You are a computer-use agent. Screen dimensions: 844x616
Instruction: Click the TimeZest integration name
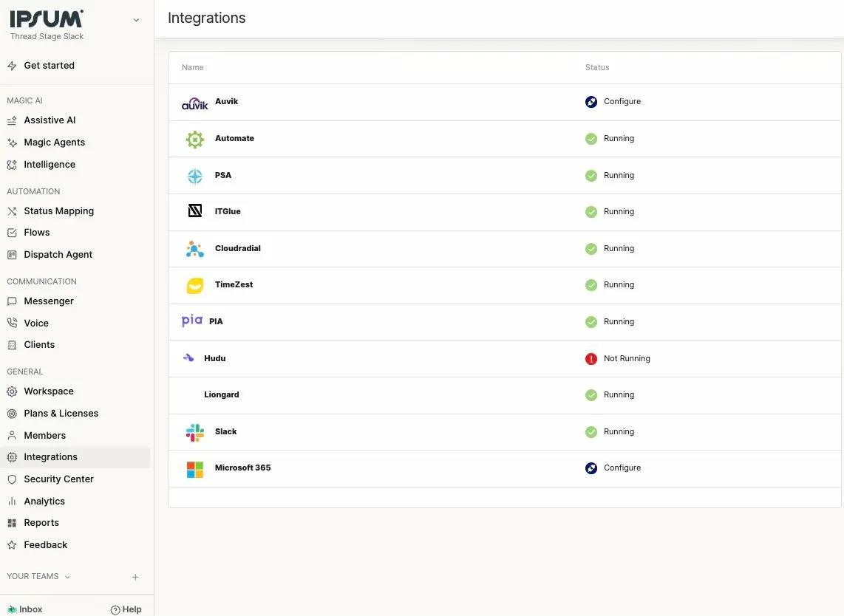tap(234, 284)
